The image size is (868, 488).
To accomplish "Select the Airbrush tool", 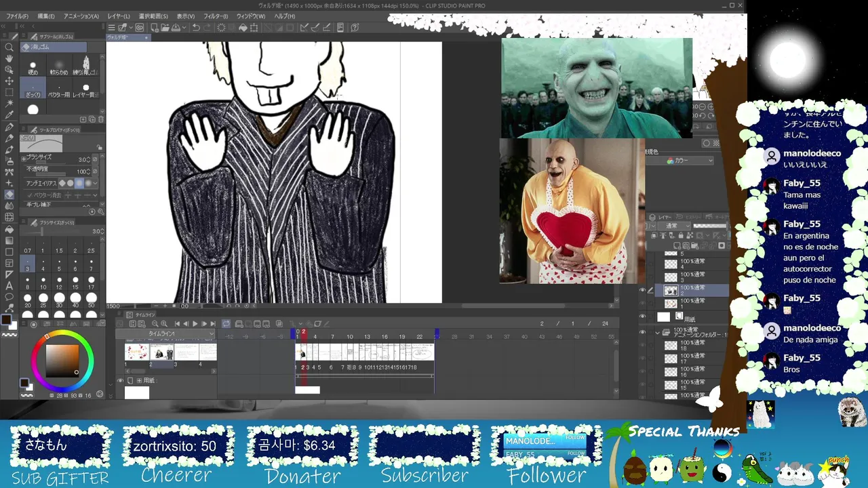I will pos(9,161).
